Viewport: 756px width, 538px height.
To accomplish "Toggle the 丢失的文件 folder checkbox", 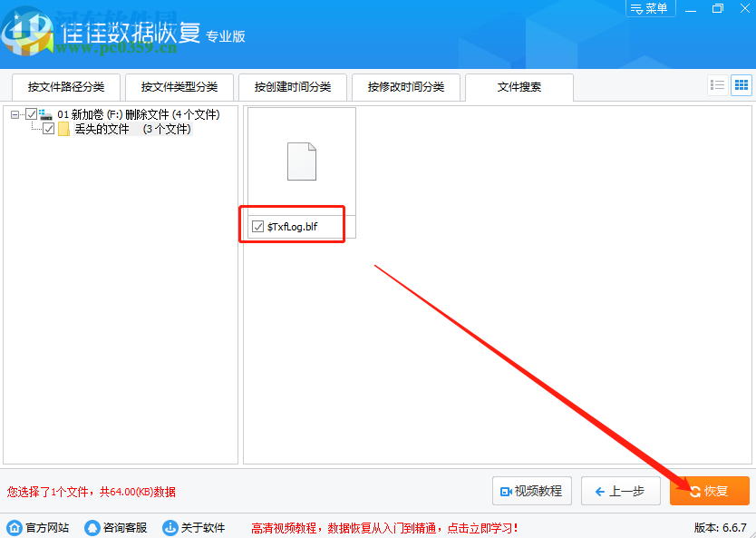I will 48,129.
